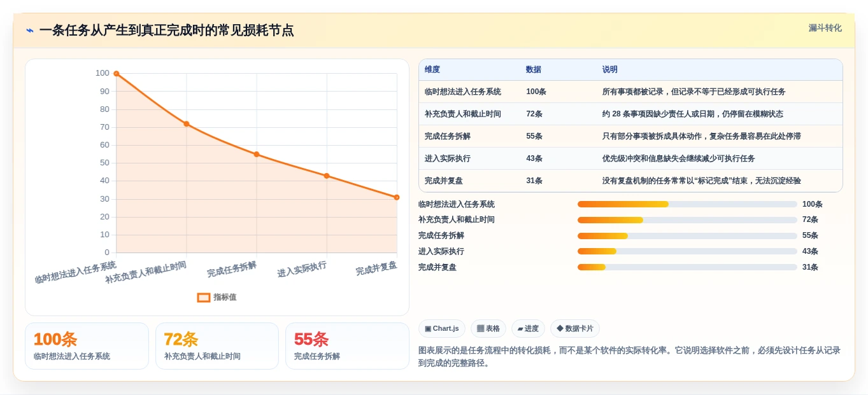868x395 pixels.
Task: Select the 表格 tag
Action: (x=488, y=329)
